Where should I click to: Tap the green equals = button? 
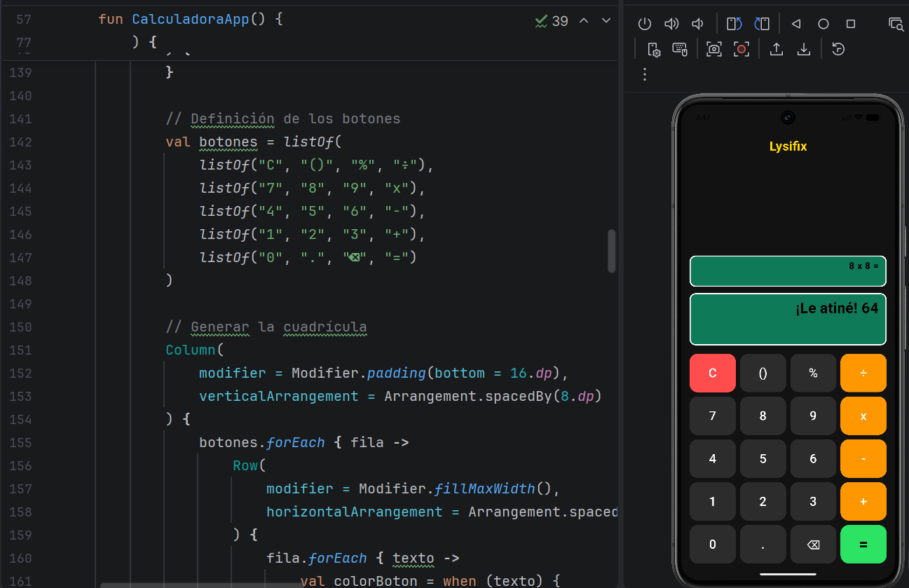[863, 544]
